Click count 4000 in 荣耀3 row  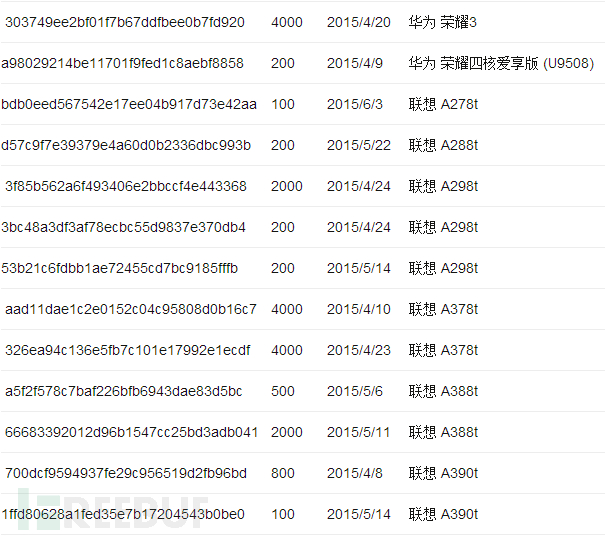287,22
